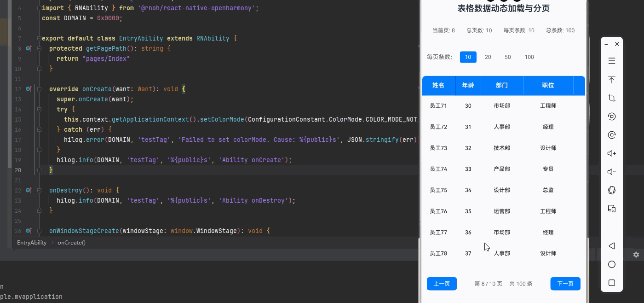Collapse the onCreate method fold
This screenshot has width=644, height=303.
(39, 89)
